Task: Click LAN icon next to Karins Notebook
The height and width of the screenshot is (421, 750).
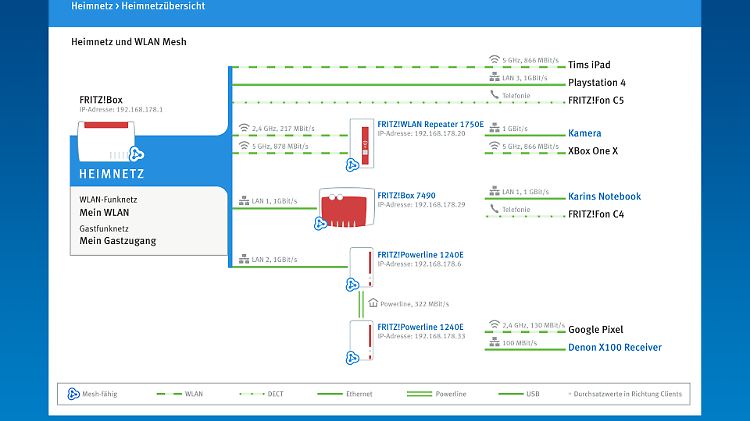Action: pos(494,191)
